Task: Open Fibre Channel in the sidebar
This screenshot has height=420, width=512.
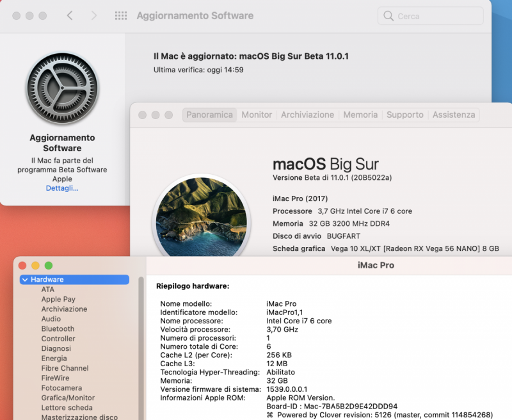Action: coord(65,368)
